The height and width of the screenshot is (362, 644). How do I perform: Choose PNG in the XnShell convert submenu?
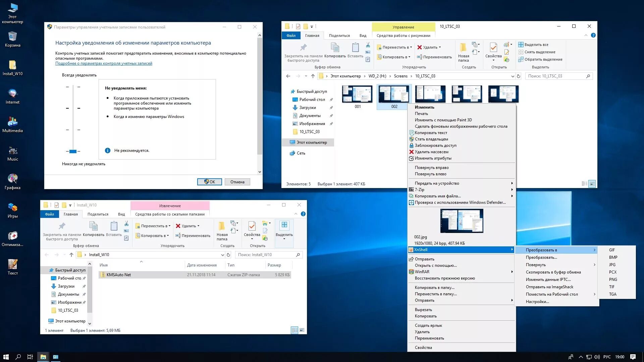point(613,279)
